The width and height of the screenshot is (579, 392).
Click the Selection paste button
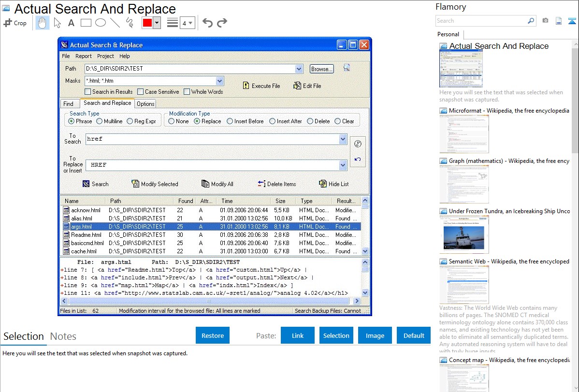pos(336,335)
